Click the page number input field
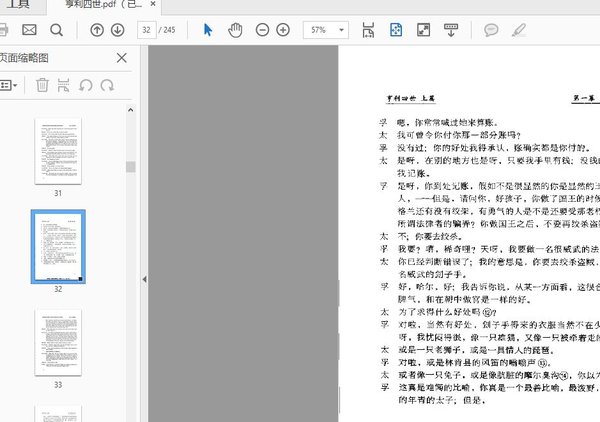The height and width of the screenshot is (422, 600). [149, 30]
